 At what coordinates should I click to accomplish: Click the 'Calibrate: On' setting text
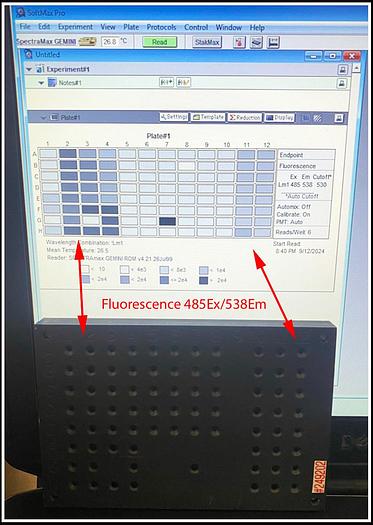point(293,214)
